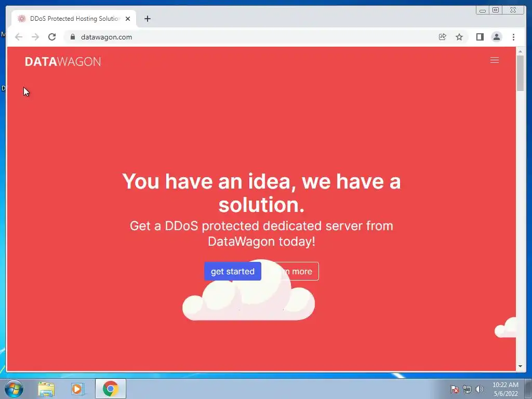Click the Chrome taskbar icon
Image resolution: width=532 pixels, height=399 pixels.
(110, 389)
